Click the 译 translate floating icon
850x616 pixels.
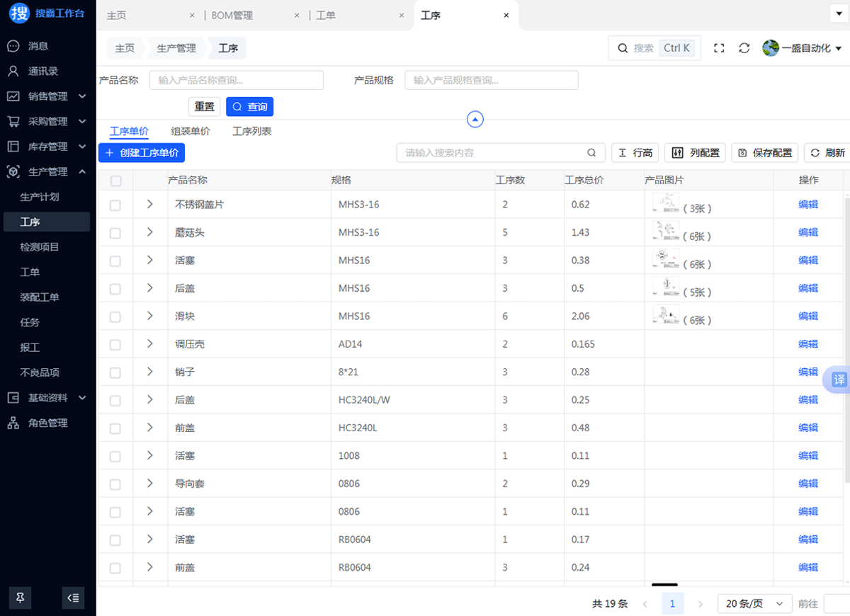(839, 380)
